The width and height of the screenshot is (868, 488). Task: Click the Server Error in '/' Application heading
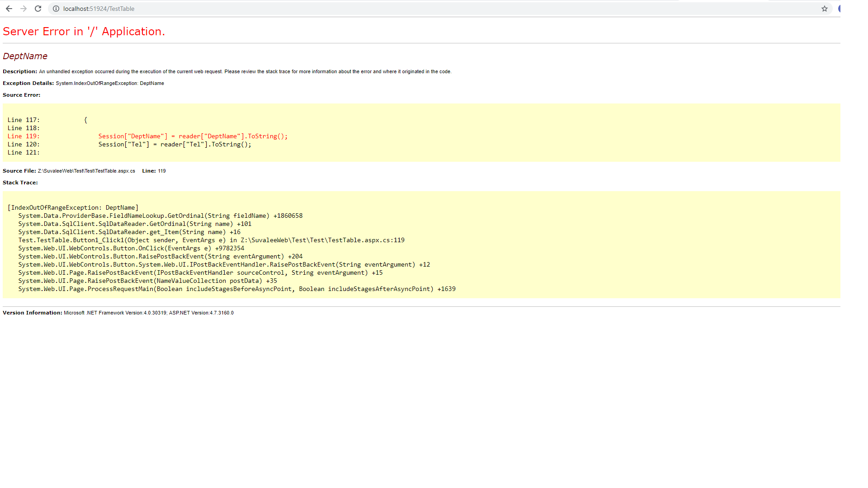tap(84, 31)
